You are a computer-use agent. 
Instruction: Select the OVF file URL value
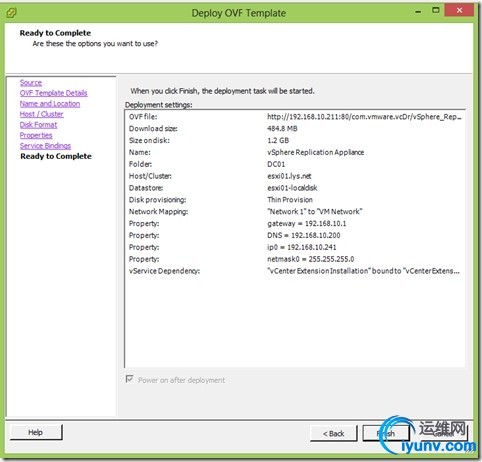pos(364,117)
